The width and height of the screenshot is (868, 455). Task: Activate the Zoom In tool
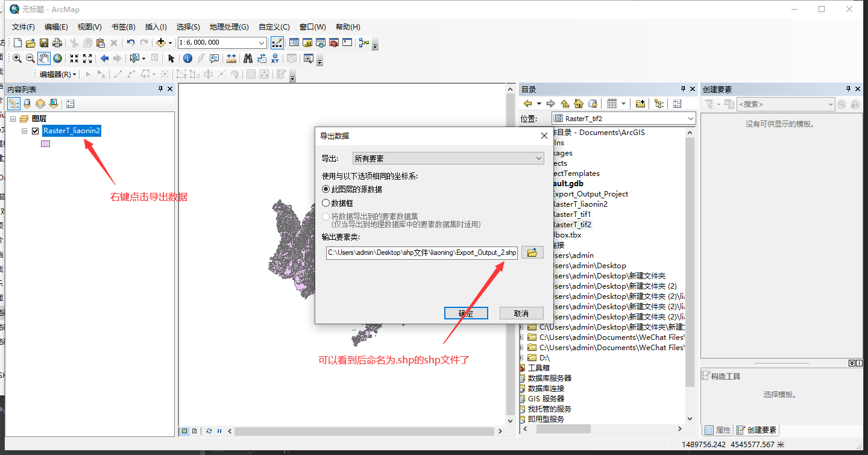(x=17, y=58)
